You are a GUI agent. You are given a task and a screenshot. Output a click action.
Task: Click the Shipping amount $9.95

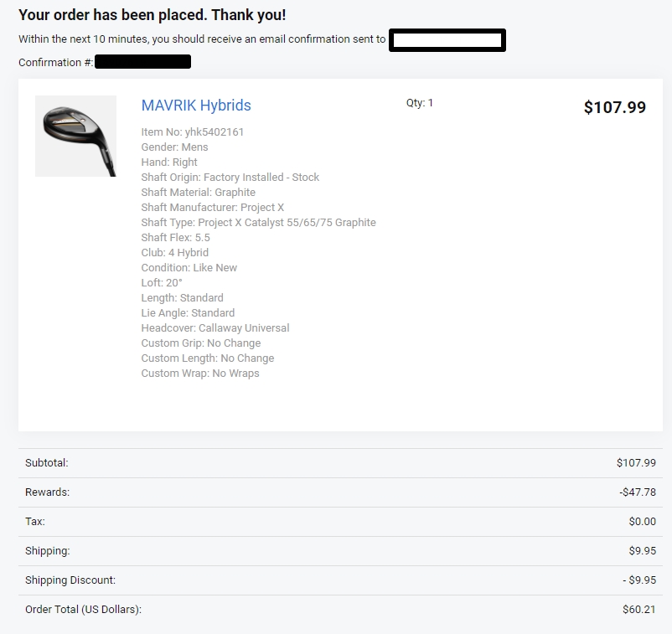click(641, 551)
